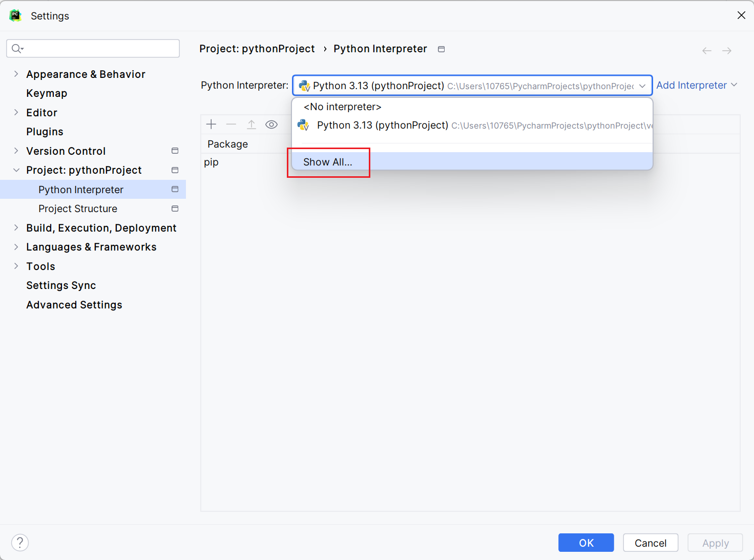Click the uninstall package minus icon

[x=231, y=124]
